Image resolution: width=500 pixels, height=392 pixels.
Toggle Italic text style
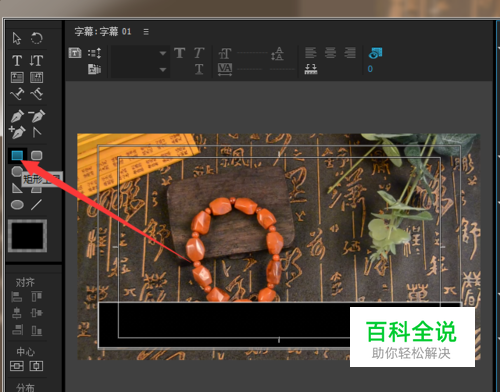point(199,53)
